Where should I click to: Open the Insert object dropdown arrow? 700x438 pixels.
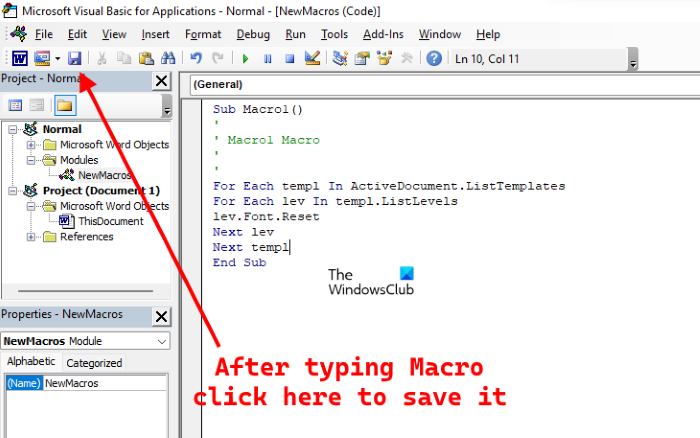(x=58, y=58)
